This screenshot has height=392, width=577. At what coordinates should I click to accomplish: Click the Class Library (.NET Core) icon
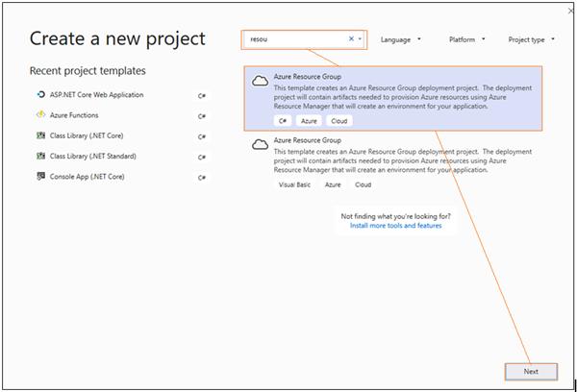click(x=39, y=135)
